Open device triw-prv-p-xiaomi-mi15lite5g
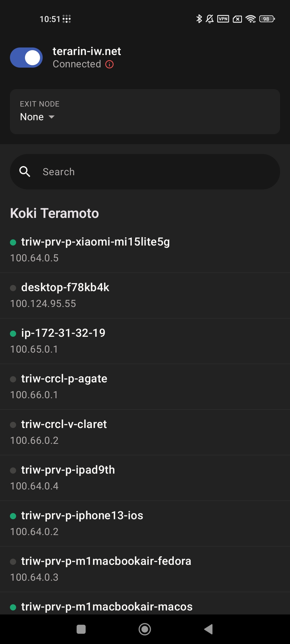Image resolution: width=290 pixels, height=644 pixels. [95, 250]
